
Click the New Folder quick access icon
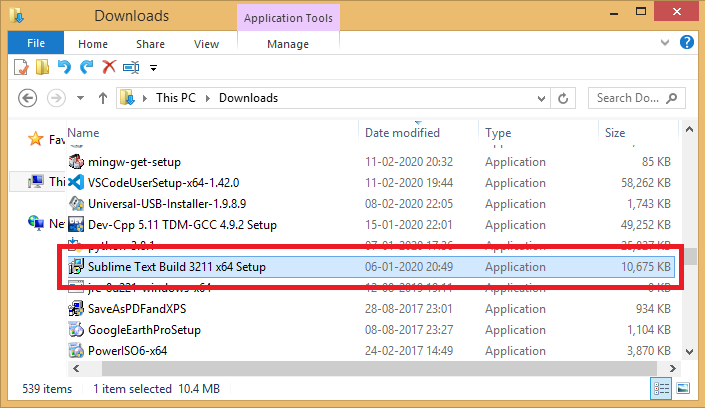click(x=43, y=67)
